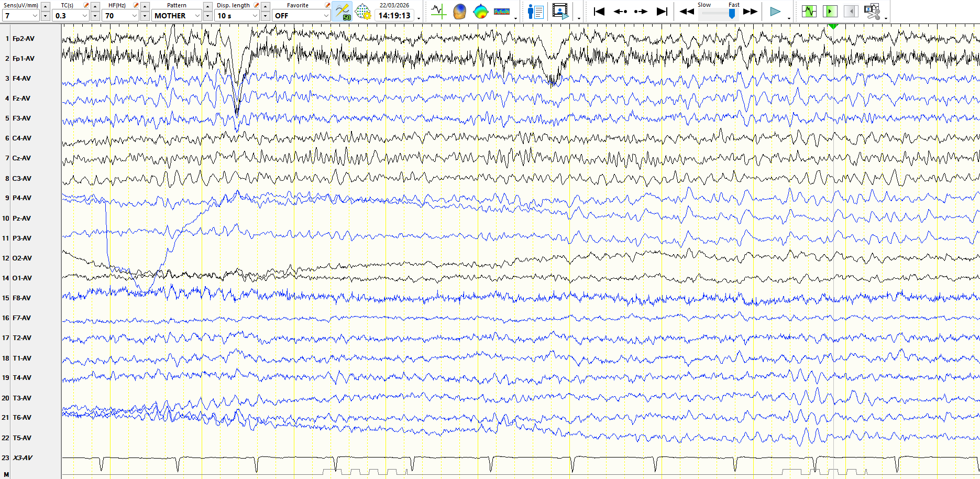Open the 3D head voltage map
This screenshot has width=980, height=479.
(459, 12)
